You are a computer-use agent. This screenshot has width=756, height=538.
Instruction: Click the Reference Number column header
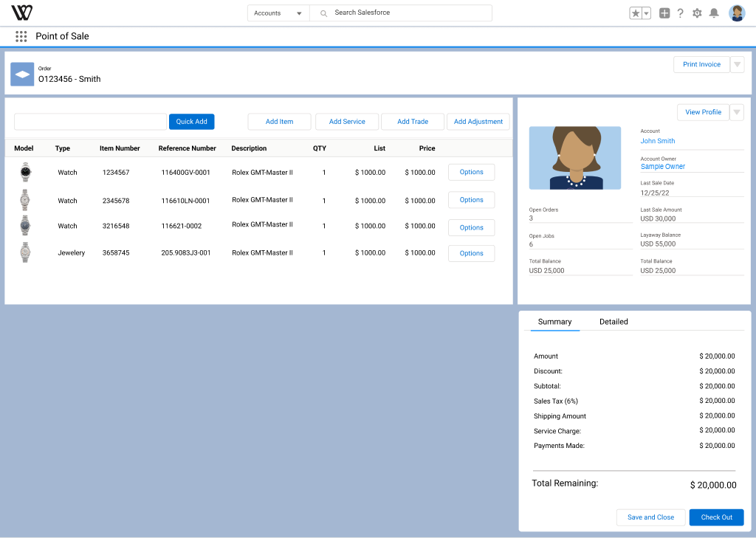[187, 148]
